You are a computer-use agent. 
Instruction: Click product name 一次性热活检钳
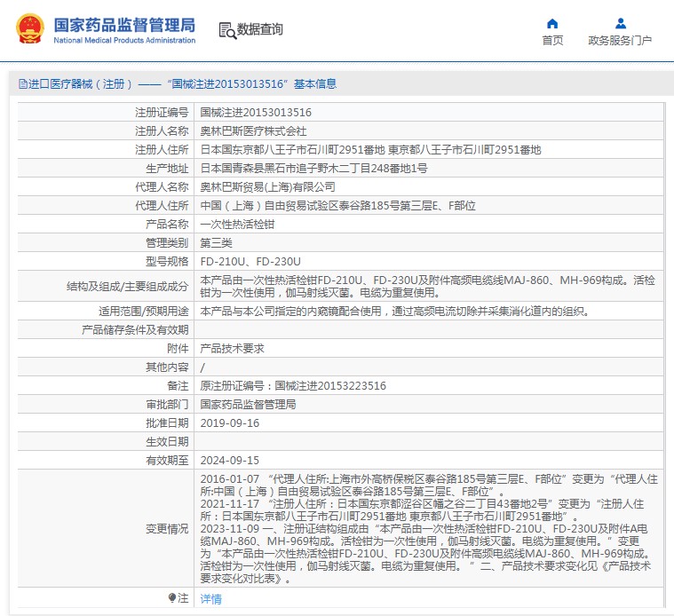click(237, 225)
